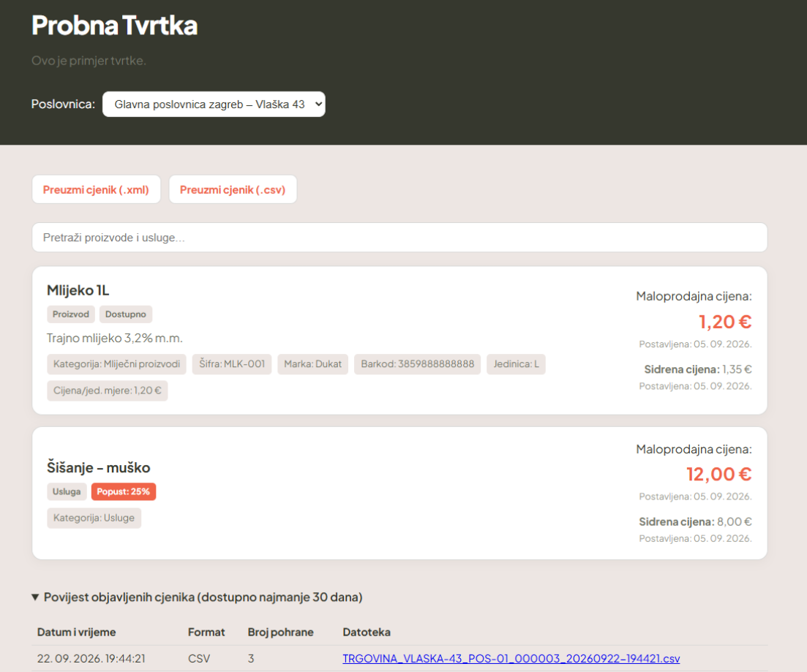Image resolution: width=807 pixels, height=672 pixels.
Task: Click the Datoteka column header
Action: 367,632
